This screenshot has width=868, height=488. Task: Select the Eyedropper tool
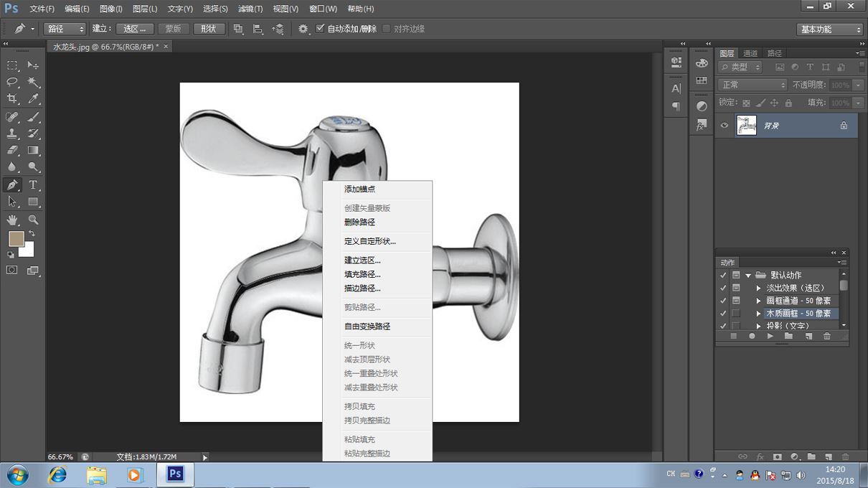(33, 99)
